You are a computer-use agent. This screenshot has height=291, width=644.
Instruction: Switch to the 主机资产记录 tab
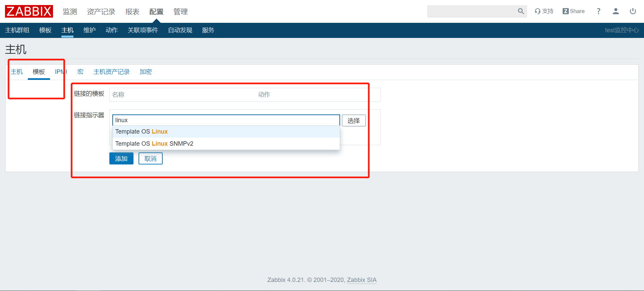[x=112, y=72]
